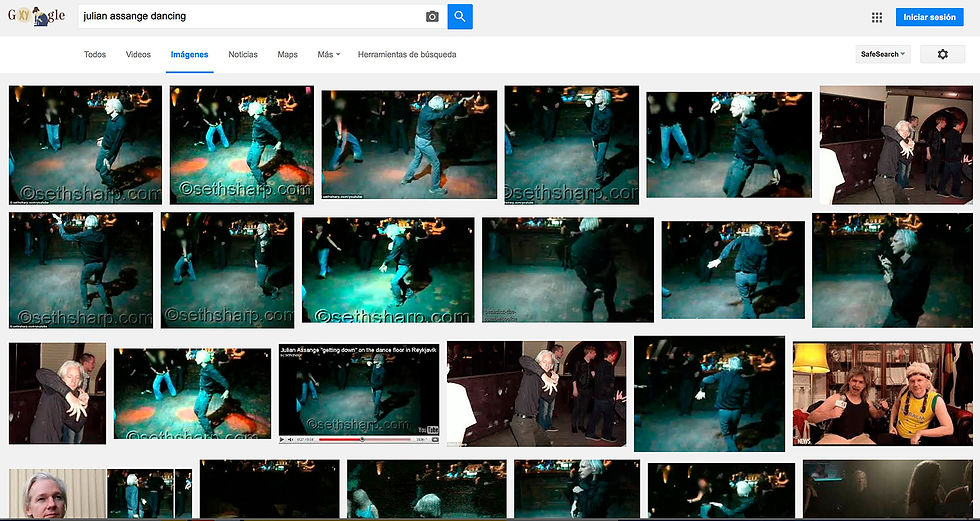
Task: Click the Iniciar sesión button
Action: point(929,17)
